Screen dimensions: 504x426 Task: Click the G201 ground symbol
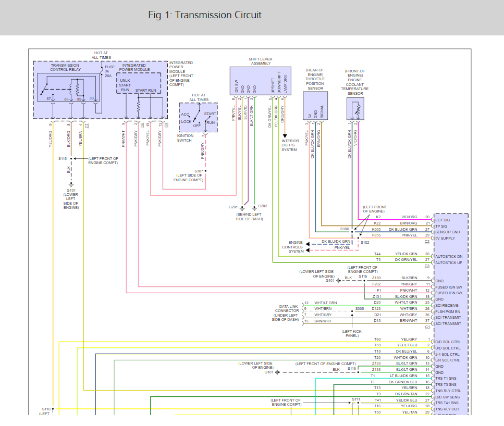pos(242,208)
